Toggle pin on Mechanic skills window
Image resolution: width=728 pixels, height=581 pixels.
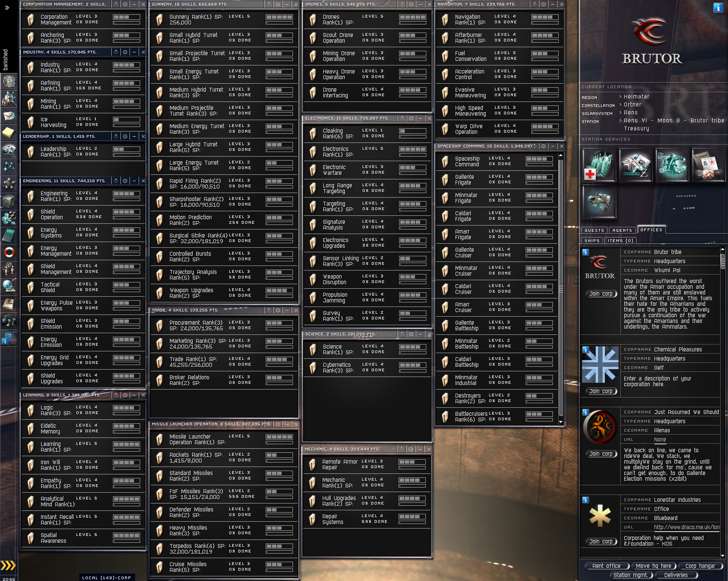click(x=412, y=449)
